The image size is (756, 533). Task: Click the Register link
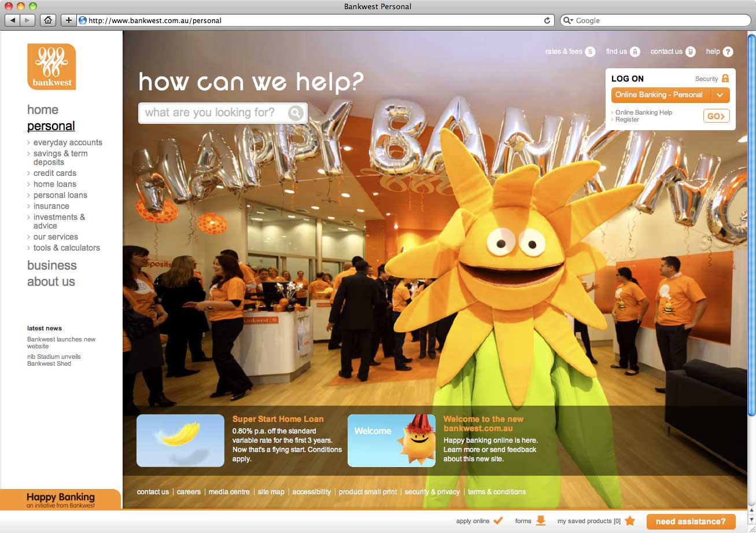(627, 119)
